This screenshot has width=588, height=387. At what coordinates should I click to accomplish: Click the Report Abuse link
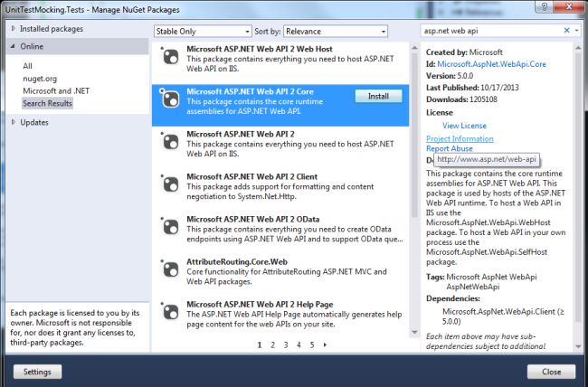tap(450, 148)
